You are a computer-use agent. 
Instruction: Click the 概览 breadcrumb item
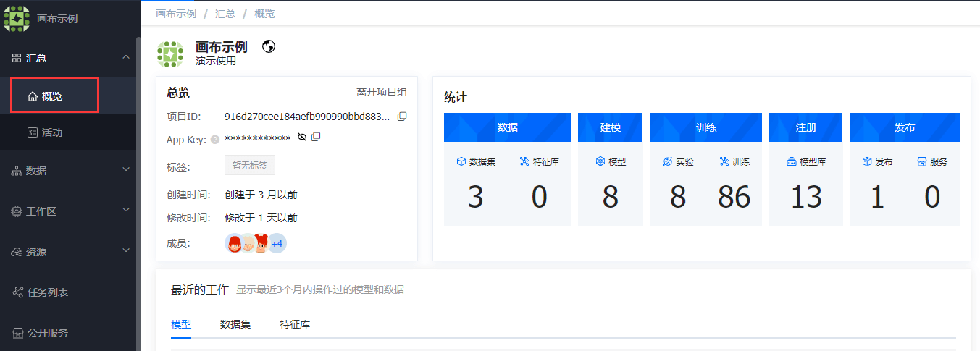264,14
